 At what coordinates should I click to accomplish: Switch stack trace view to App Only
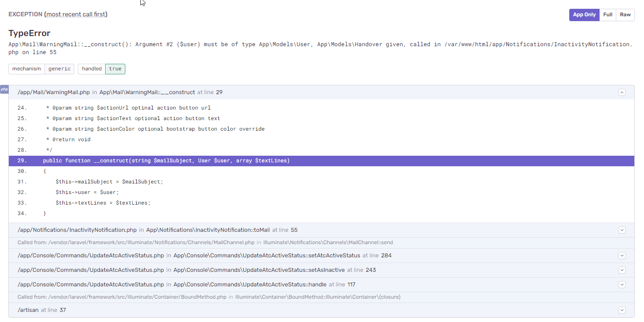tap(584, 15)
